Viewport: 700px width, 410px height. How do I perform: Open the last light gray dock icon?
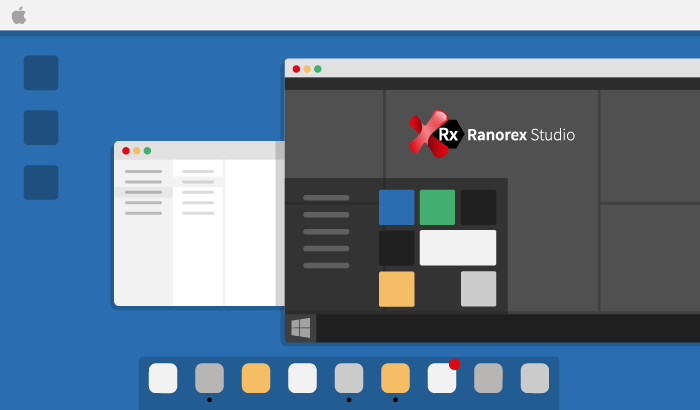tap(535, 378)
